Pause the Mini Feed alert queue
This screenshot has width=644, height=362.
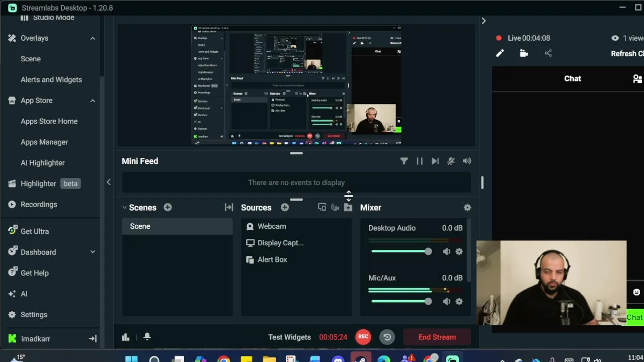coord(420,161)
